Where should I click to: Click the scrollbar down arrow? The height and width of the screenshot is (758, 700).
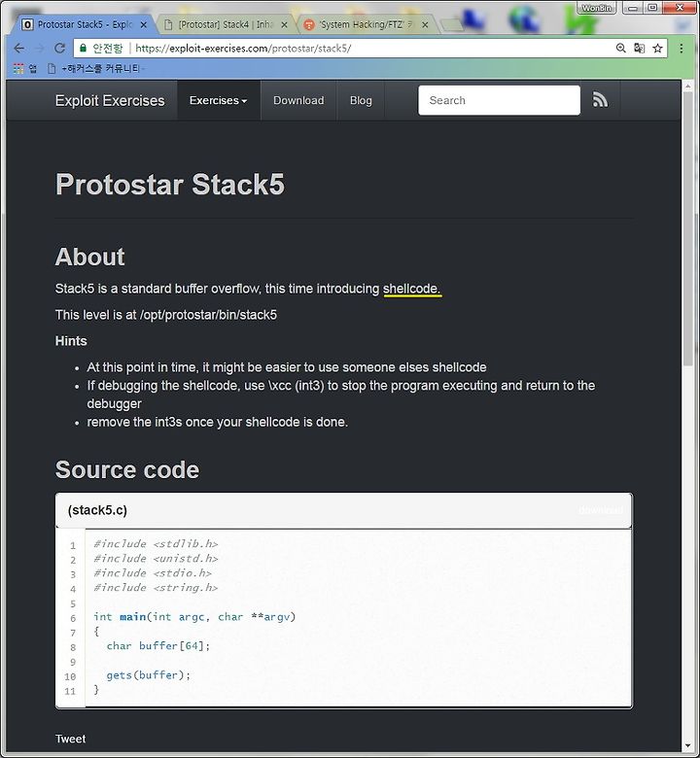pyautogui.click(x=687, y=746)
